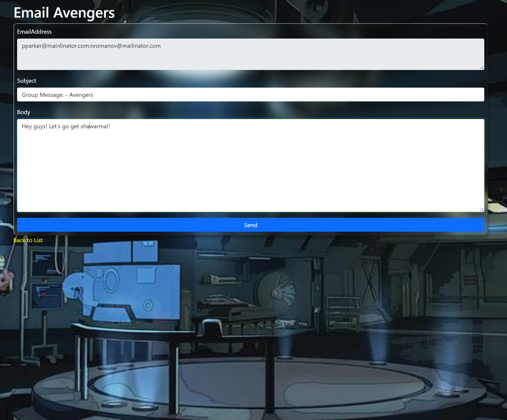Click the blue Send button
This screenshot has height=420, width=507.
[251, 225]
